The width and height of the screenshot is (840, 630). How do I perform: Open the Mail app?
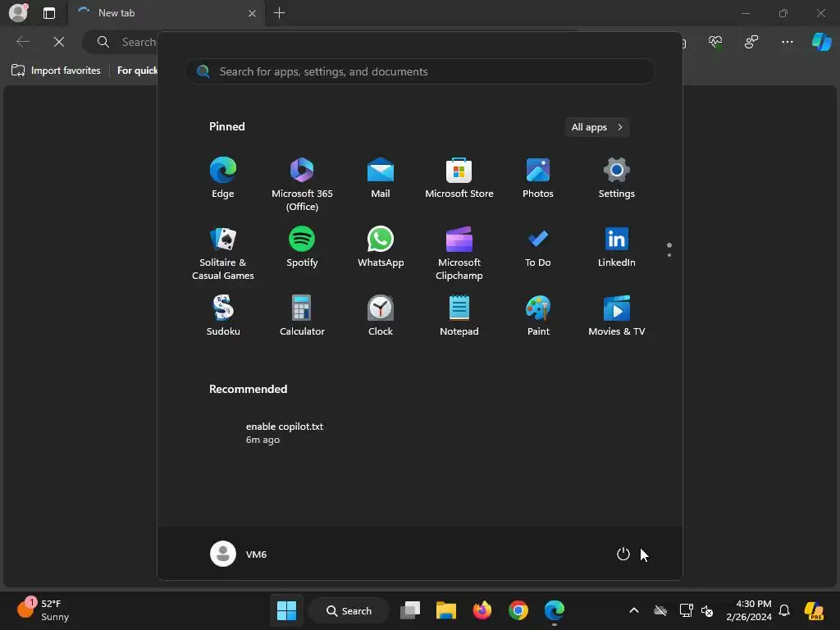coord(381,178)
